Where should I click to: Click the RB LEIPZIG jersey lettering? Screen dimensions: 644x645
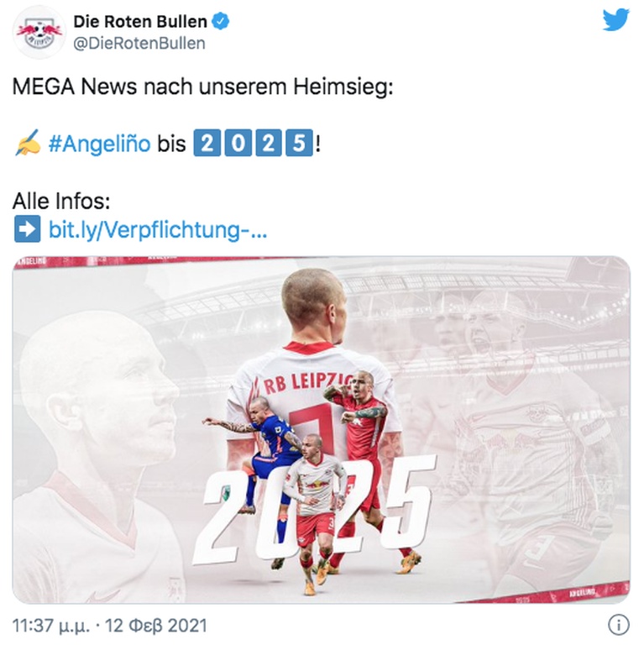coord(307,383)
